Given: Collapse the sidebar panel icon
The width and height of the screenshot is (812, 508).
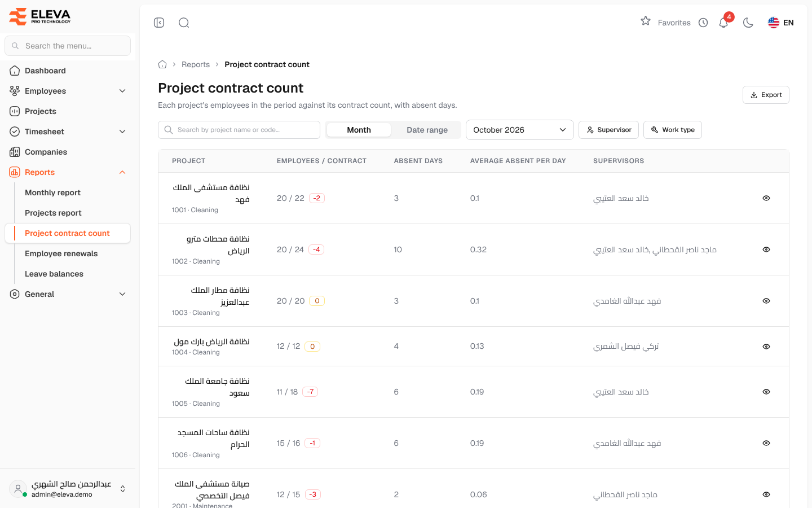Looking at the screenshot, I should click(159, 23).
